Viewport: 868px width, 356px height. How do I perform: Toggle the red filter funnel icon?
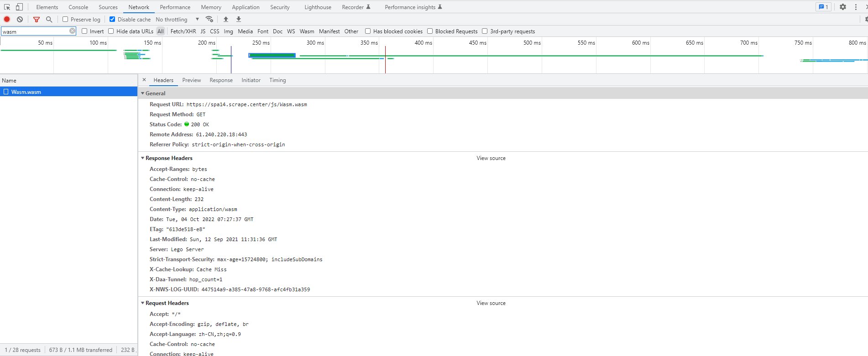coord(37,19)
